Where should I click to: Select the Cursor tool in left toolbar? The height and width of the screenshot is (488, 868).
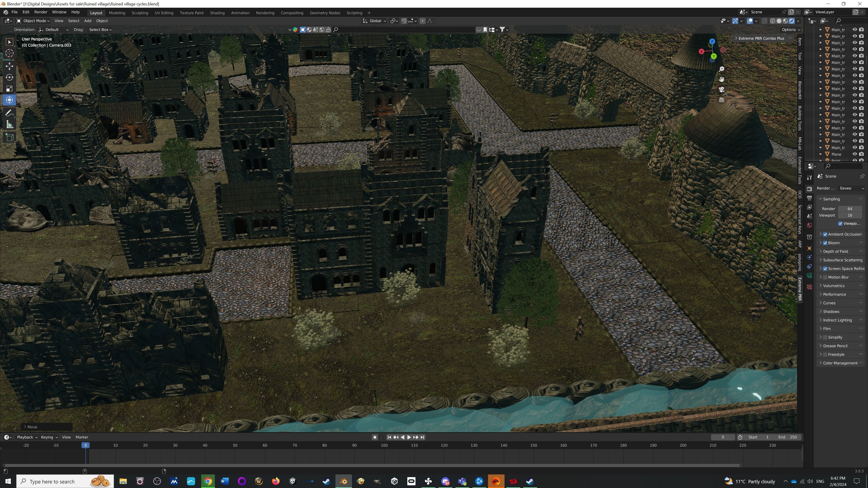click(x=9, y=53)
